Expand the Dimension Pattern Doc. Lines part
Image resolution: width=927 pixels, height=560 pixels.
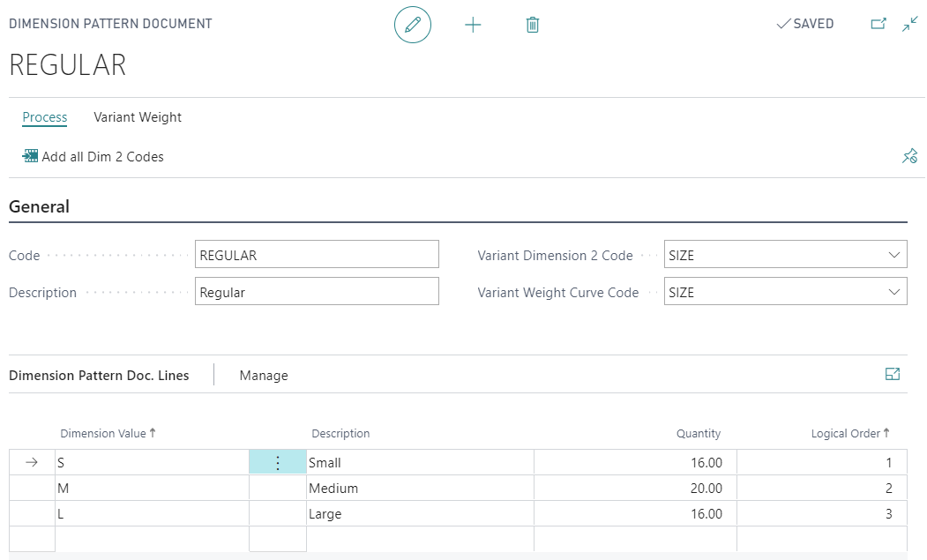[892, 375]
